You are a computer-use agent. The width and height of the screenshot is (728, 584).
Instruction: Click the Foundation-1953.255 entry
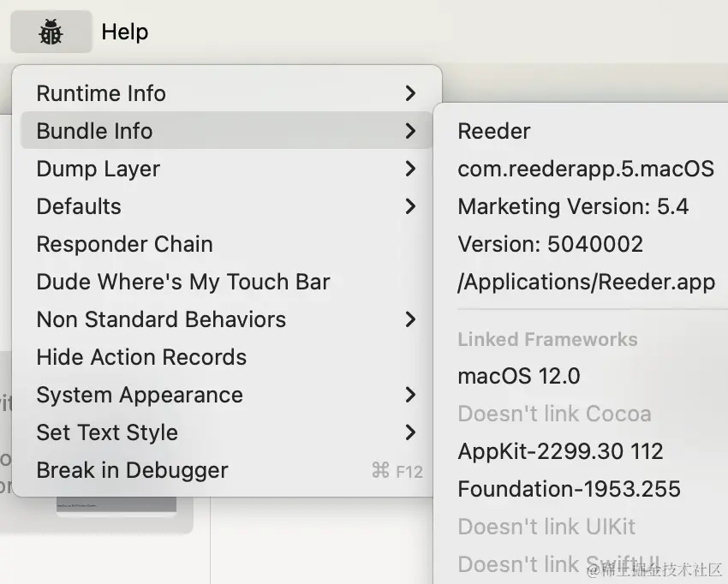point(569,489)
